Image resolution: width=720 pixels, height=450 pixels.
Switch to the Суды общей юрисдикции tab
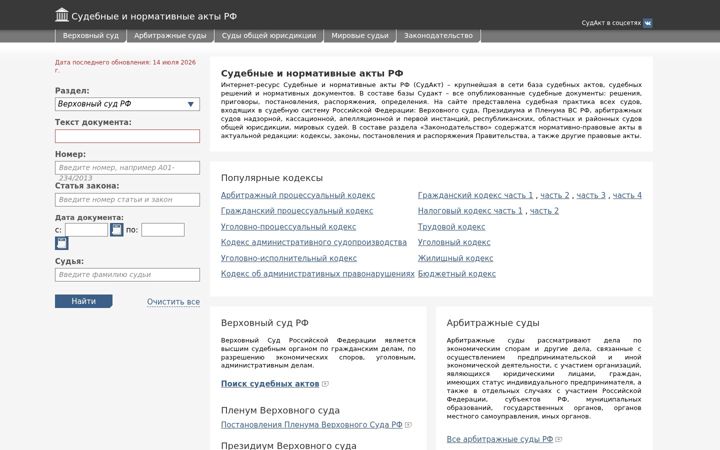(269, 36)
